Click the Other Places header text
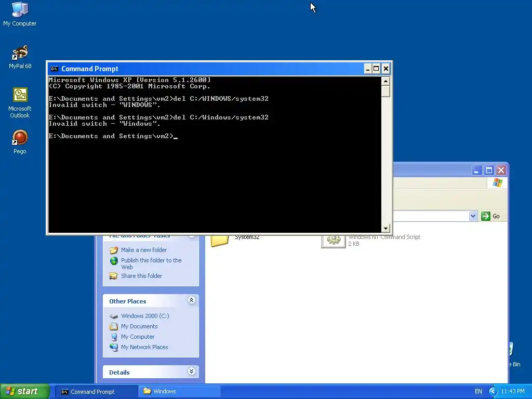The height and width of the screenshot is (399, 532). tap(128, 301)
